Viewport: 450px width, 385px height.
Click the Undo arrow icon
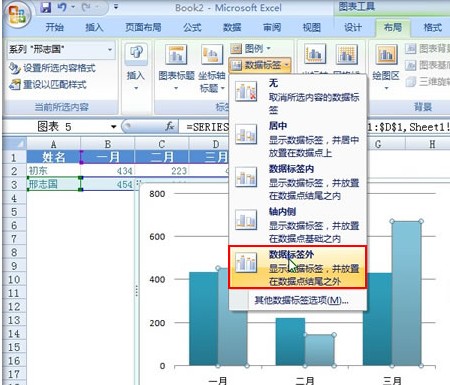[x=62, y=7]
